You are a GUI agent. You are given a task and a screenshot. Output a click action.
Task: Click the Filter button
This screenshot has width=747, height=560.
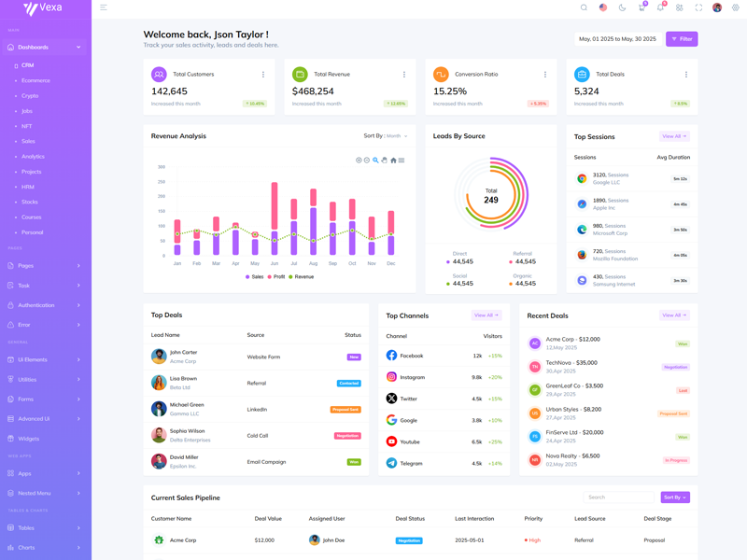coord(682,39)
